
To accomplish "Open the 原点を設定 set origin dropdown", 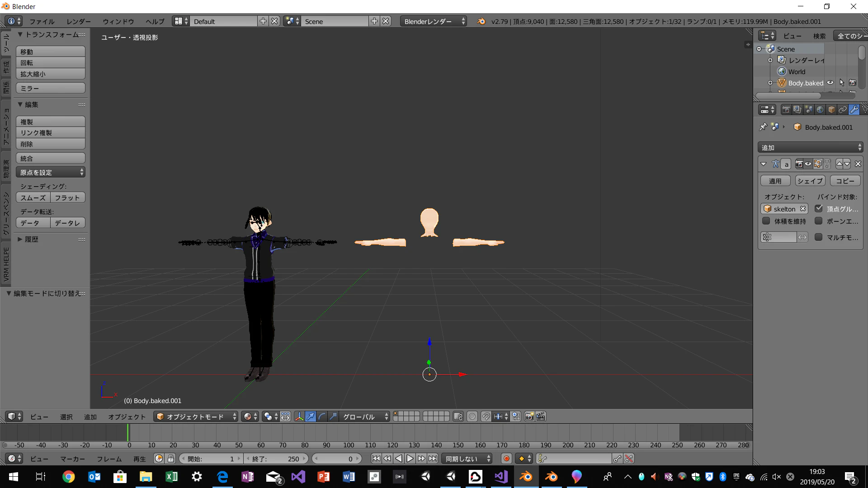I will (51, 172).
